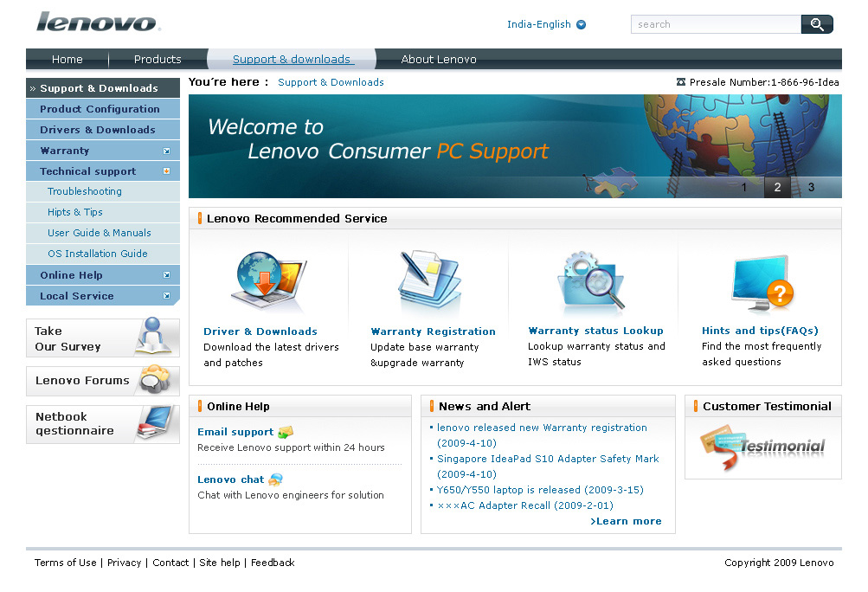
Task: Click the Lenovo chat link
Action: 231,479
